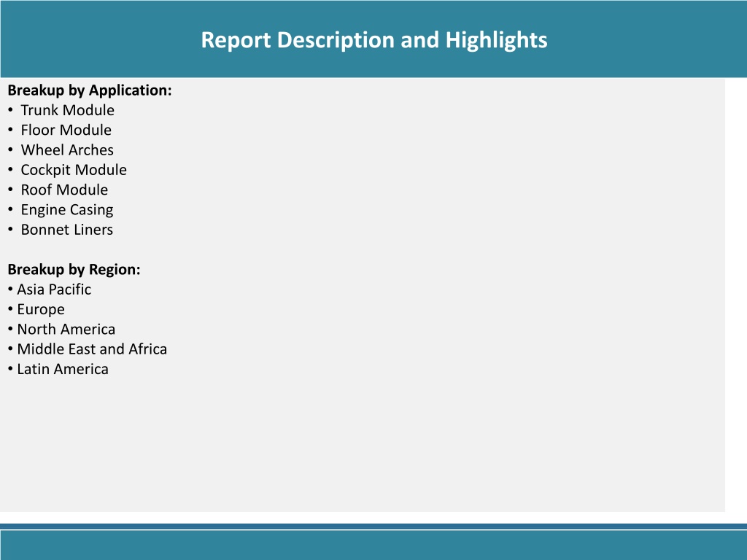Click the 'Breakup by Region:' heading

74,270
